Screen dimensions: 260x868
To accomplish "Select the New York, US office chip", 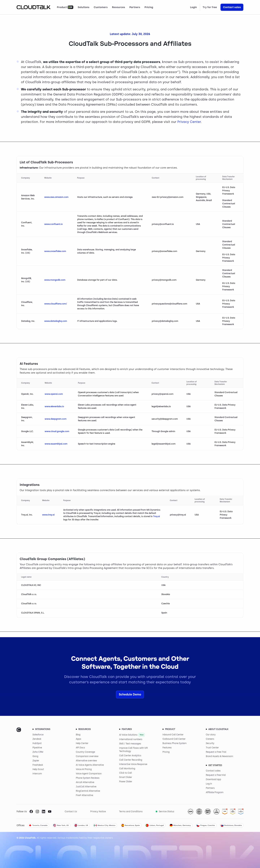I will point(61,825).
